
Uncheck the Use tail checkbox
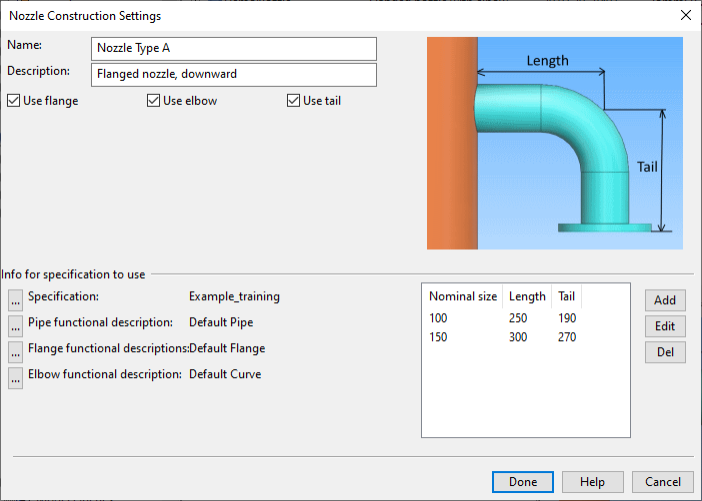point(293,101)
